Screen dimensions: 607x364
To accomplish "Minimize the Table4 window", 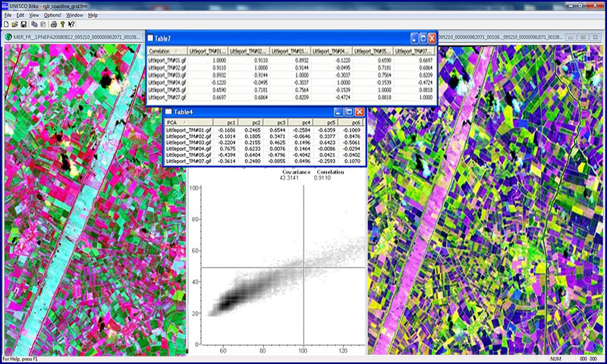I will pyautogui.click(x=338, y=111).
